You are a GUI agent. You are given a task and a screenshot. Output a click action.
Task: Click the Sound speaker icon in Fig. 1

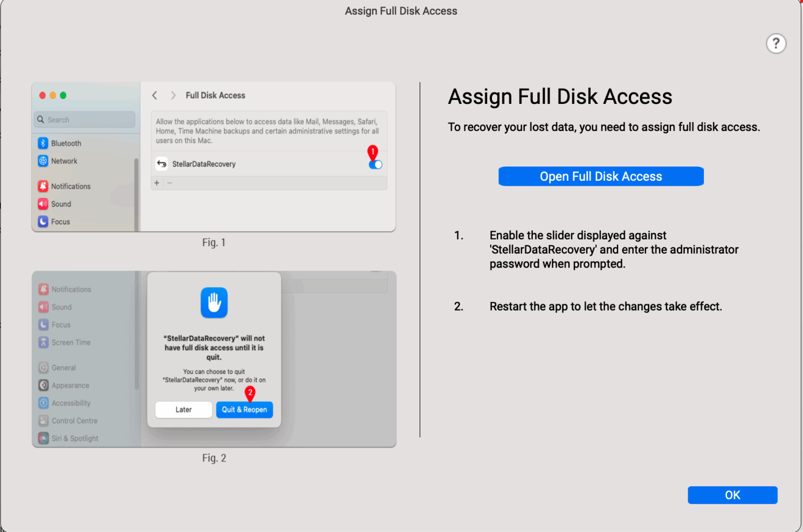click(x=43, y=204)
